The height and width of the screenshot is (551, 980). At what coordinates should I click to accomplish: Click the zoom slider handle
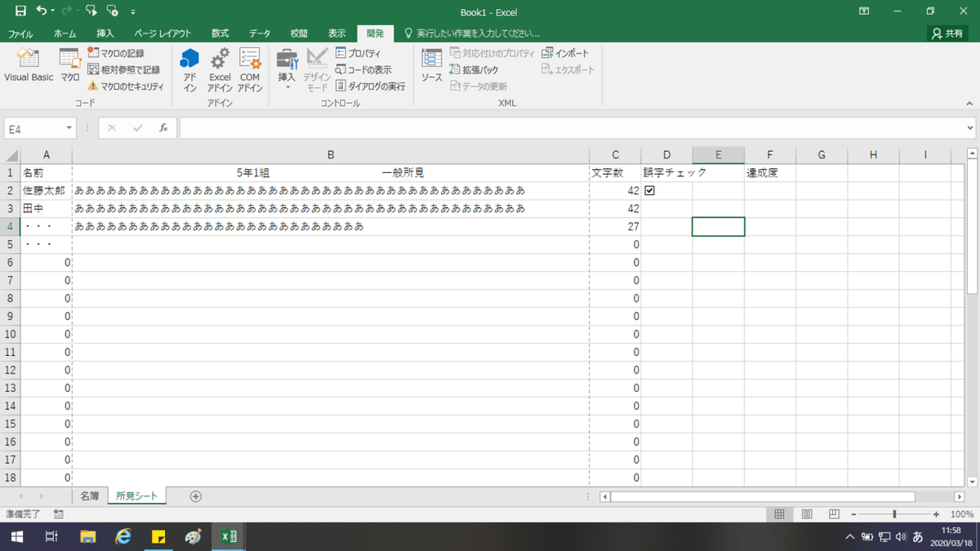point(895,514)
